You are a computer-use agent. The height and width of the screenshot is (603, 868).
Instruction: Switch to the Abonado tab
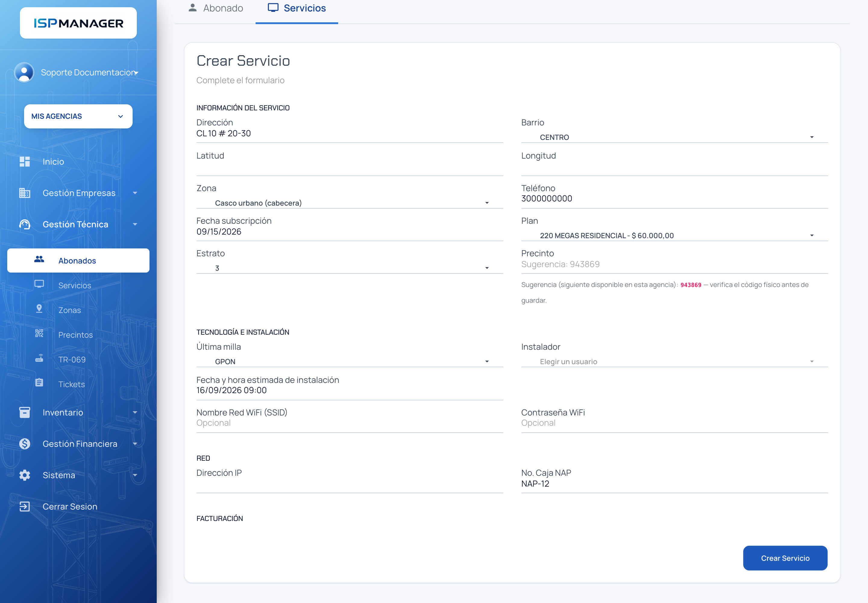[x=216, y=8]
